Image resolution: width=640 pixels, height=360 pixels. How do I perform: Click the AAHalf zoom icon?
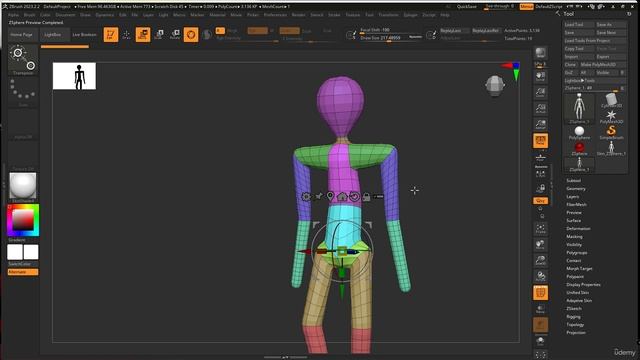540,125
